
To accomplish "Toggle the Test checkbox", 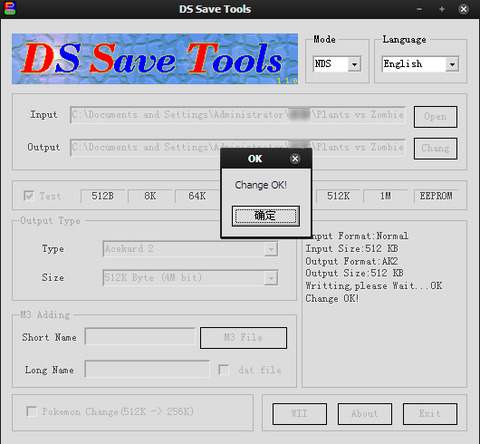I will tap(29, 196).
